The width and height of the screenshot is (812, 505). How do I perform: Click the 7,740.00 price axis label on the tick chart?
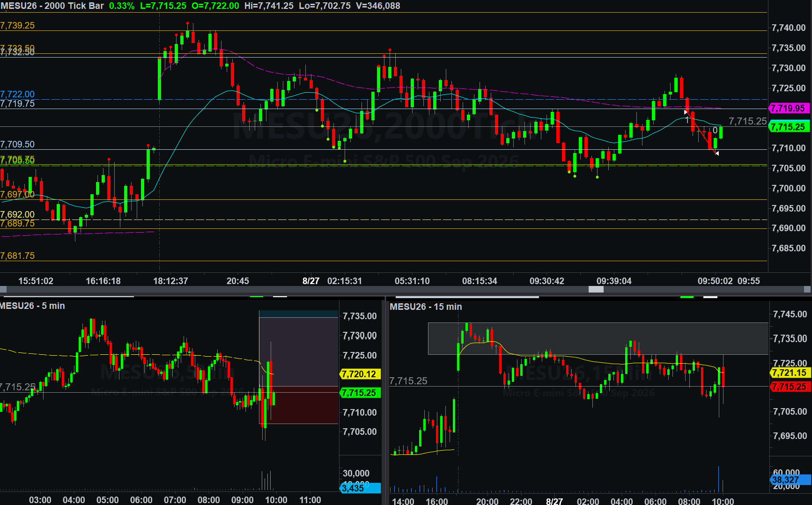(789, 28)
